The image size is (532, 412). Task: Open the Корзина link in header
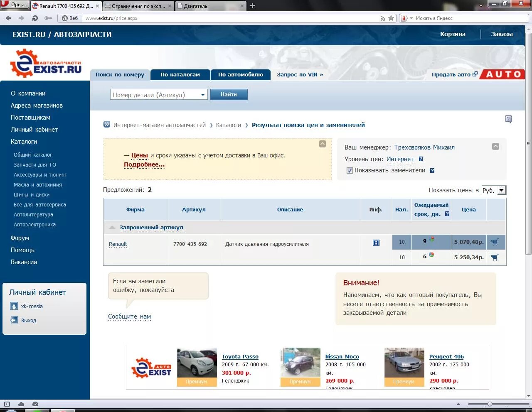453,34
